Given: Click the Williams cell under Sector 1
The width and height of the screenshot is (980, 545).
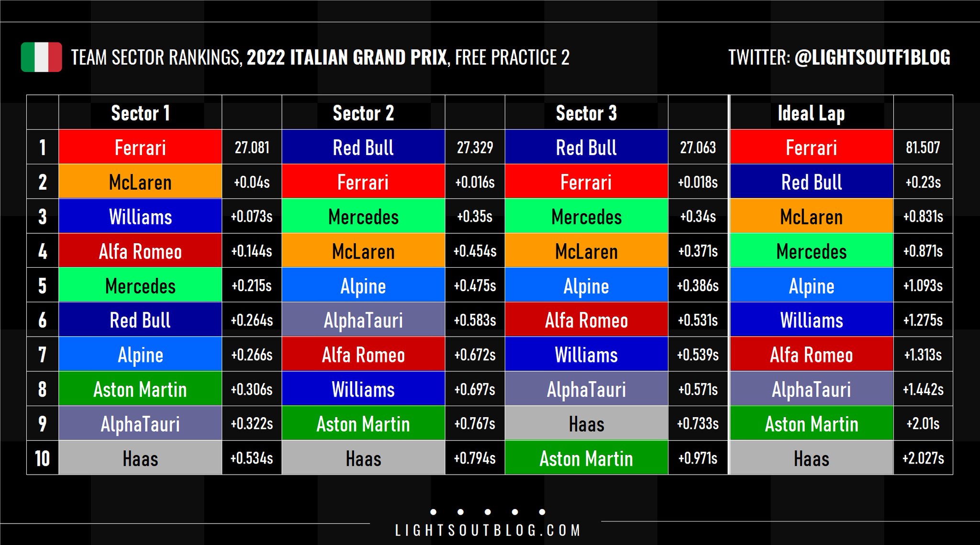Looking at the screenshot, I should [140, 216].
